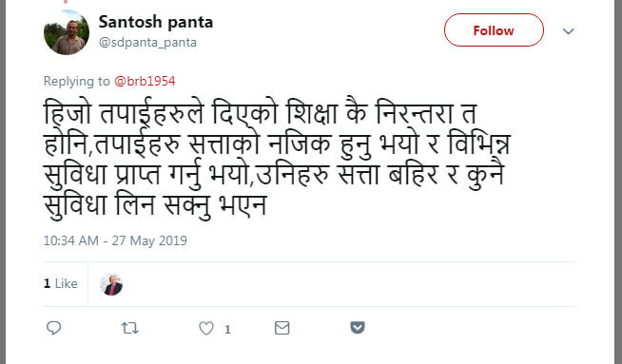Click the first line of tweet text
This screenshot has width=622, height=364.
[260, 113]
